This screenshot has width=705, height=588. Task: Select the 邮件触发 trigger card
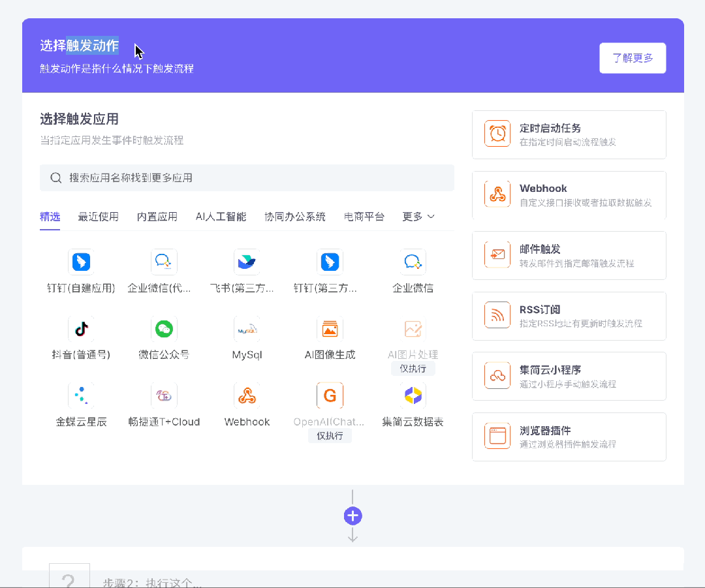pyautogui.click(x=569, y=255)
